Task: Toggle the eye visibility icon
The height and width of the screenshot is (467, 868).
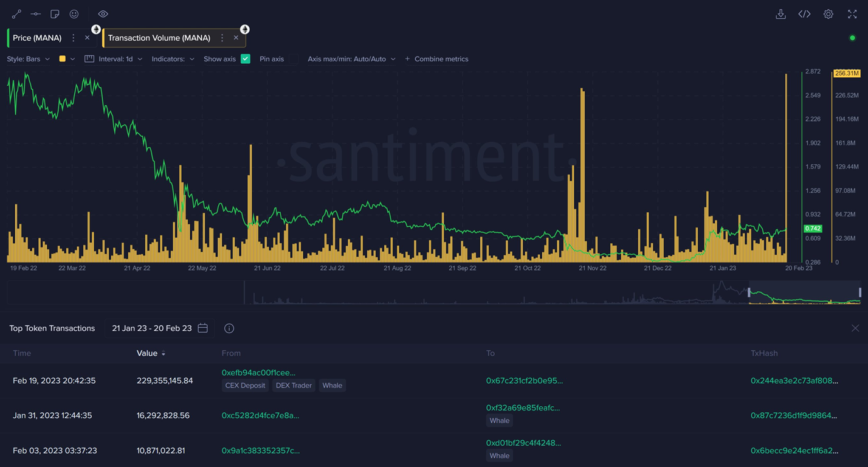Action: point(103,14)
